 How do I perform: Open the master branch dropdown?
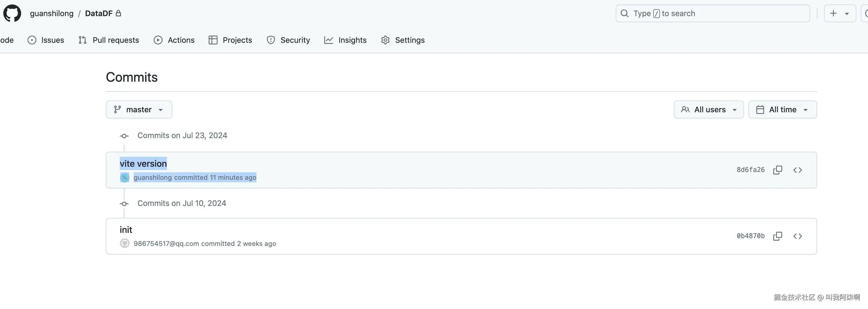[139, 109]
